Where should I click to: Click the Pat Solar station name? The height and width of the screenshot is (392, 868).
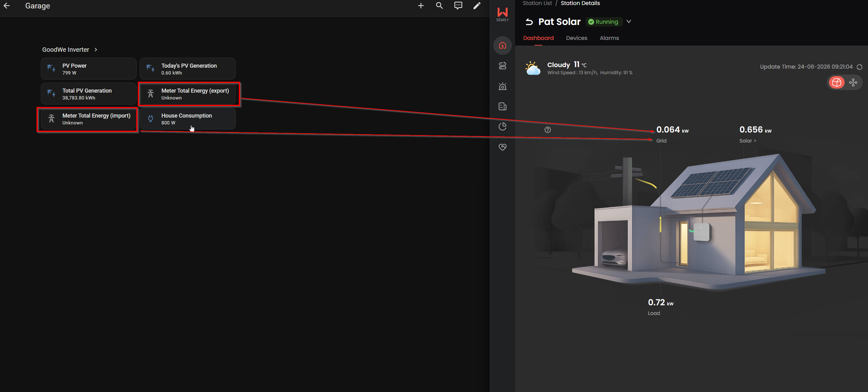[559, 22]
